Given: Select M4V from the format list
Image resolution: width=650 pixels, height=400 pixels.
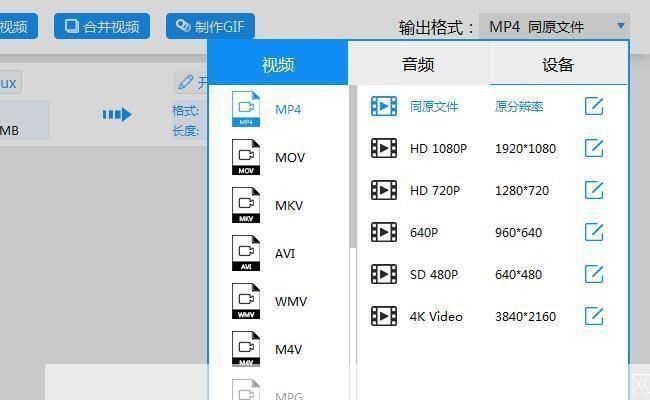Looking at the screenshot, I should click(288, 349).
